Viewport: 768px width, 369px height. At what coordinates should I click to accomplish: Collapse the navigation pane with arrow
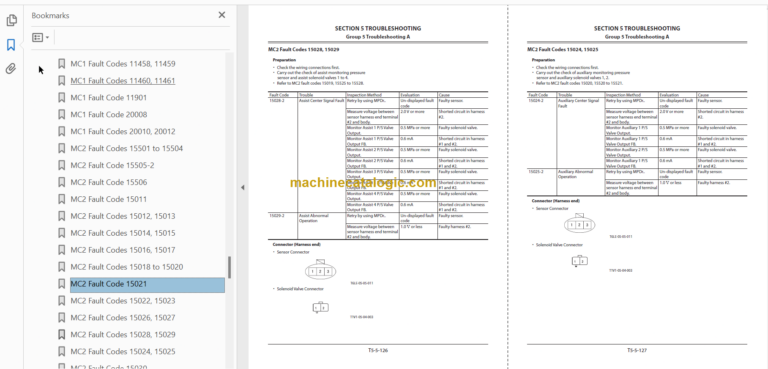242,187
